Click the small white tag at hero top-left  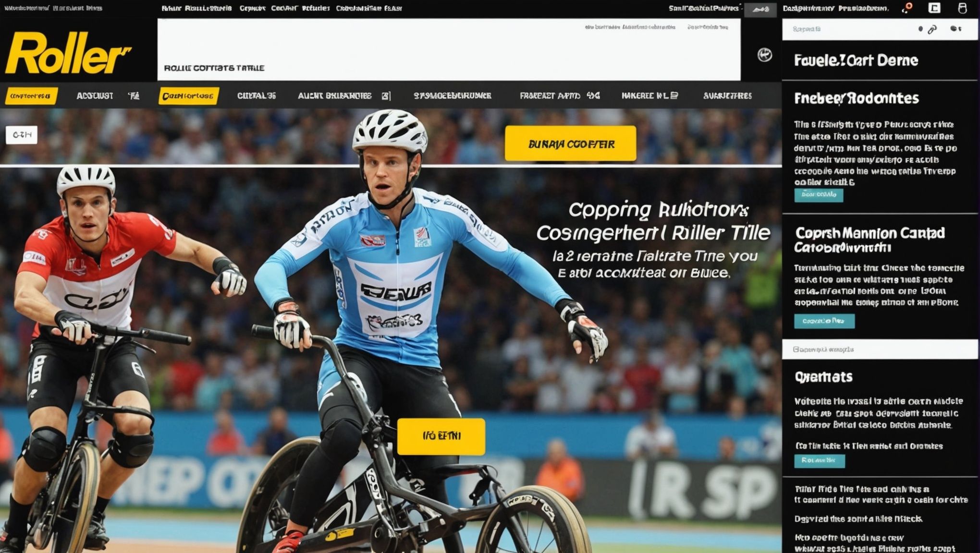click(22, 135)
